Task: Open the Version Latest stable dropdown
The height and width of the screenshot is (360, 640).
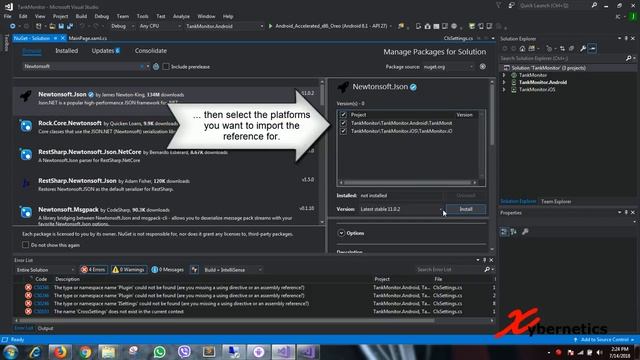Action: pyautogui.click(x=401, y=209)
